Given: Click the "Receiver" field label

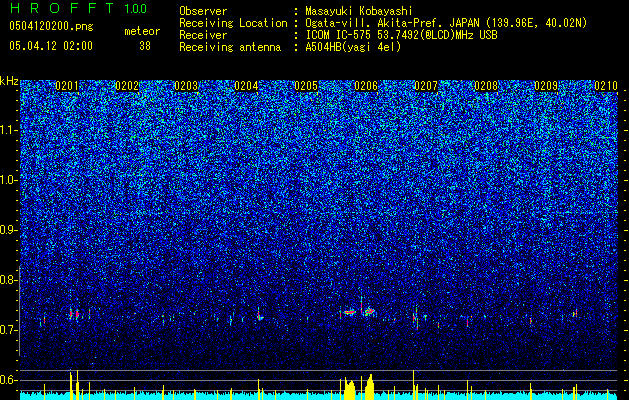Looking at the screenshot, I should pyautogui.click(x=203, y=35).
